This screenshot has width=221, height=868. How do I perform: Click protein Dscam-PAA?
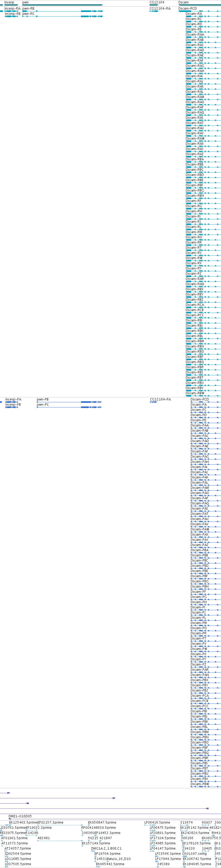point(199,426)
